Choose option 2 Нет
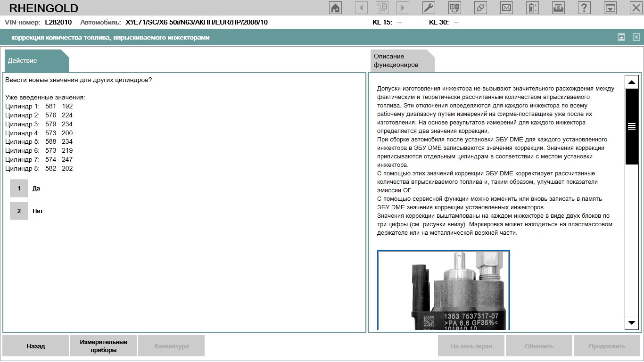644x362 pixels. (19, 211)
